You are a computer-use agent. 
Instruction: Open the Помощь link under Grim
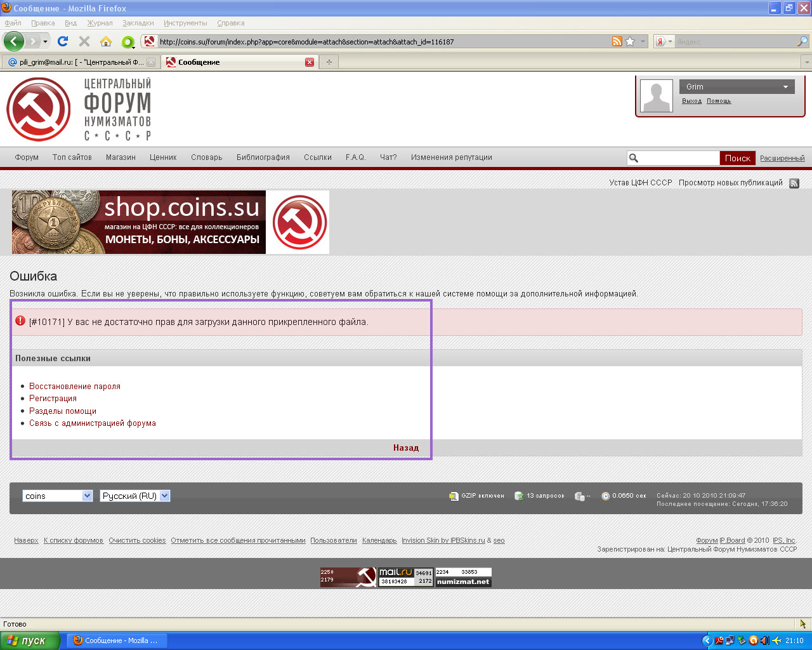click(719, 101)
